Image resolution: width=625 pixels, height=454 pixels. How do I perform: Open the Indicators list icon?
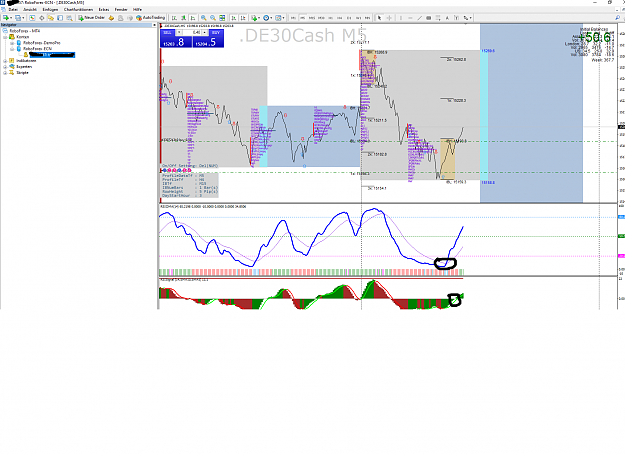(254, 18)
